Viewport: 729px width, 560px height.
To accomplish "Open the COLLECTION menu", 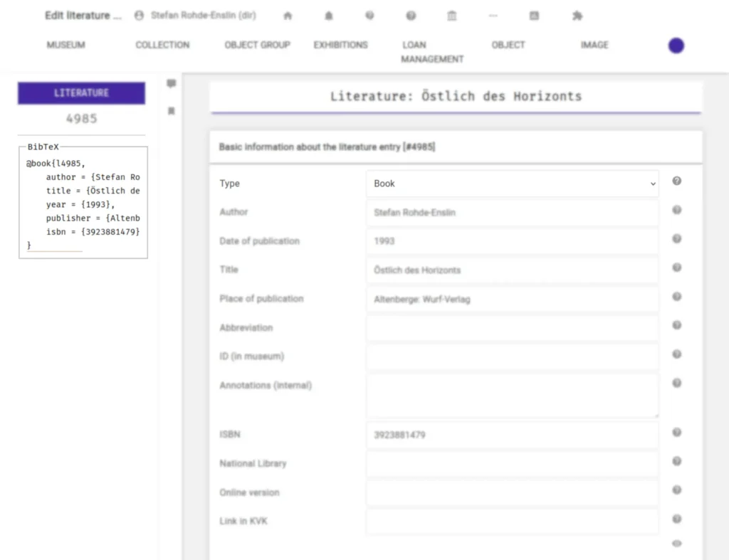I will pos(162,45).
